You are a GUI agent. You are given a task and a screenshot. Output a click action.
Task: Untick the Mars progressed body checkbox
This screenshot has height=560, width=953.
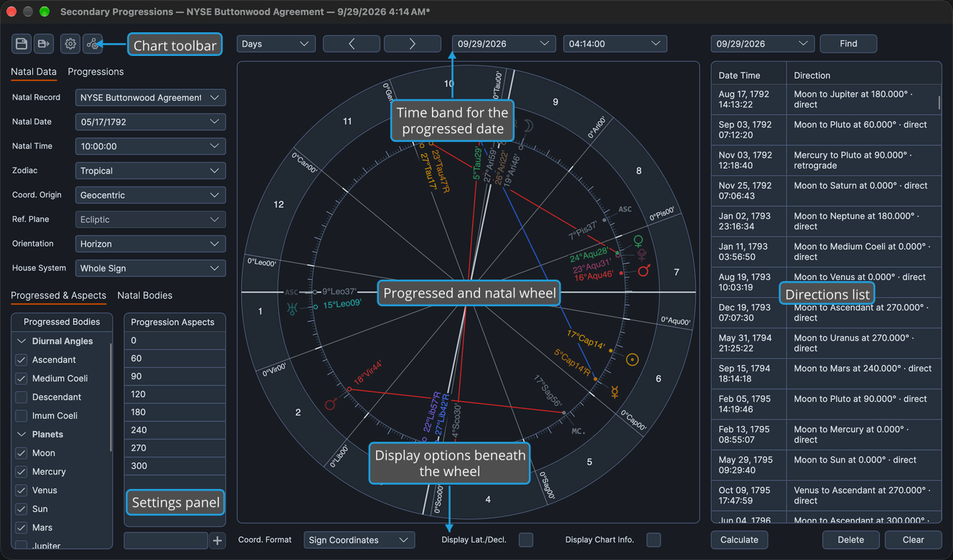coord(22,528)
